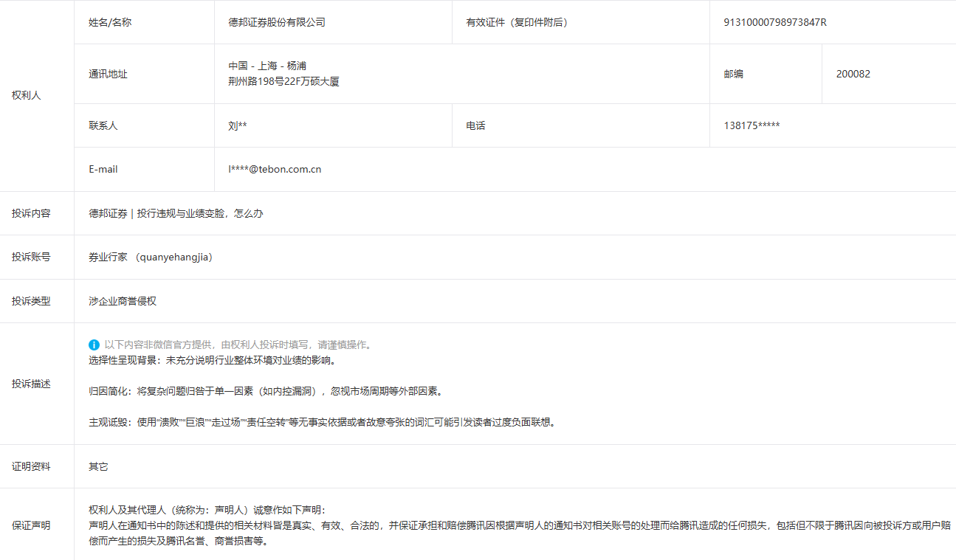Click the 邮编 label
The image size is (956, 560).
point(733,74)
